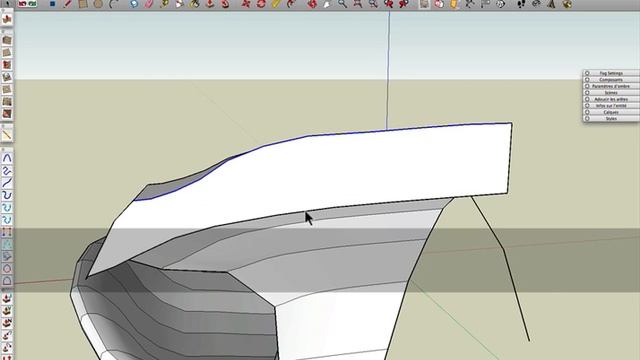Viewport: 640px width, 360px height.
Task: Expand the Composants panel
Action: point(611,80)
